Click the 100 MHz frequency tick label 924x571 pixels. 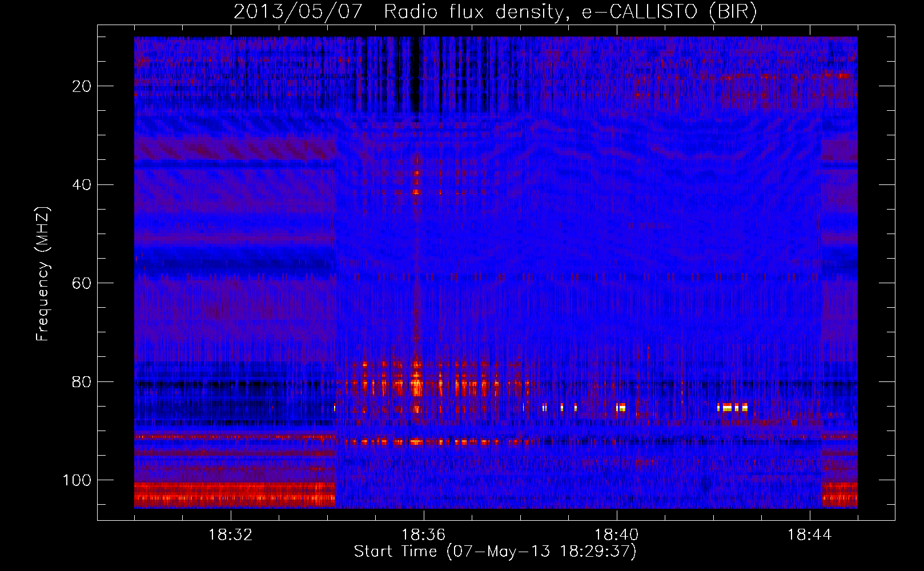pyautogui.click(x=77, y=480)
